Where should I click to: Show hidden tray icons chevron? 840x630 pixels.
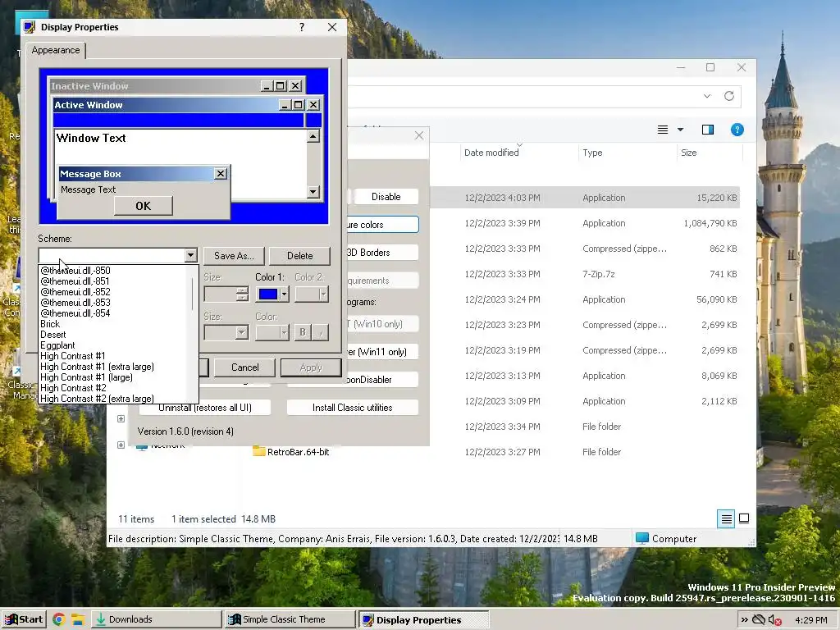click(744, 620)
